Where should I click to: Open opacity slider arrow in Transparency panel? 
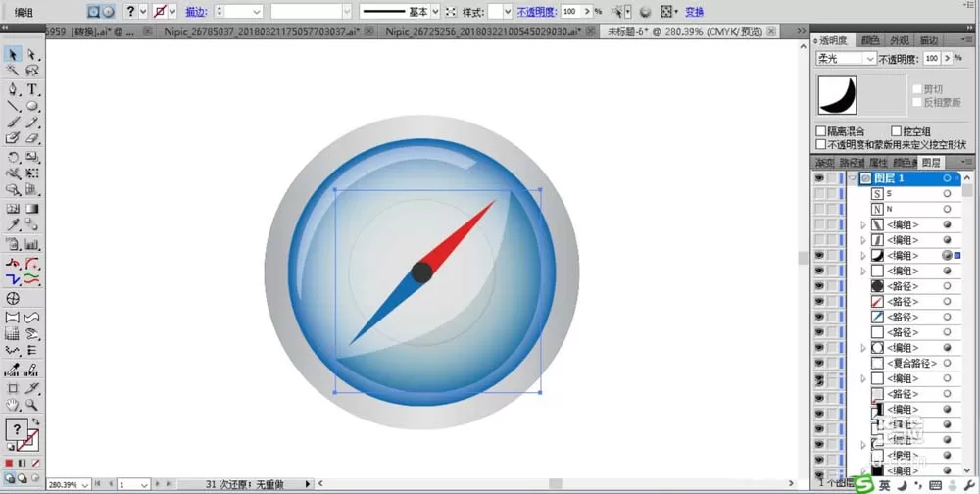click(948, 58)
